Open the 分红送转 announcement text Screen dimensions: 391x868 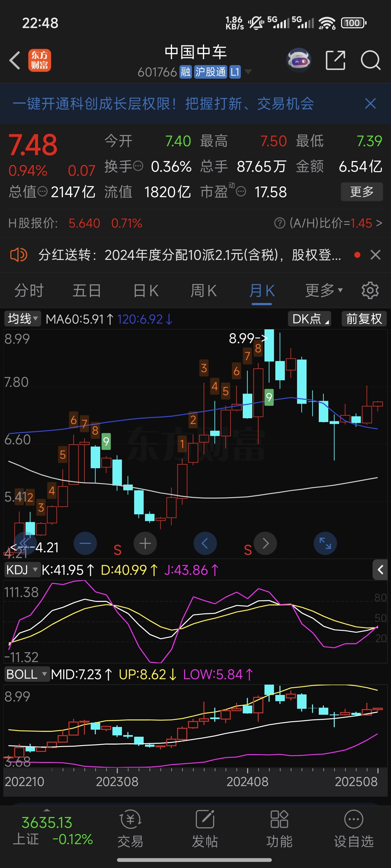pyautogui.click(x=189, y=255)
